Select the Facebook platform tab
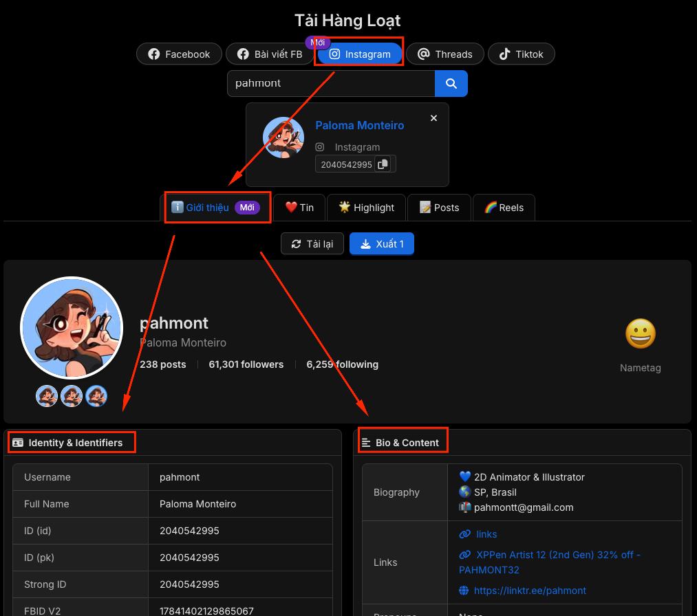 (x=179, y=54)
